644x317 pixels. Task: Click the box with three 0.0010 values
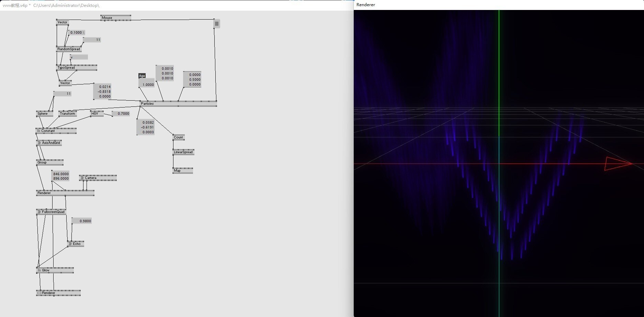[x=165, y=73]
